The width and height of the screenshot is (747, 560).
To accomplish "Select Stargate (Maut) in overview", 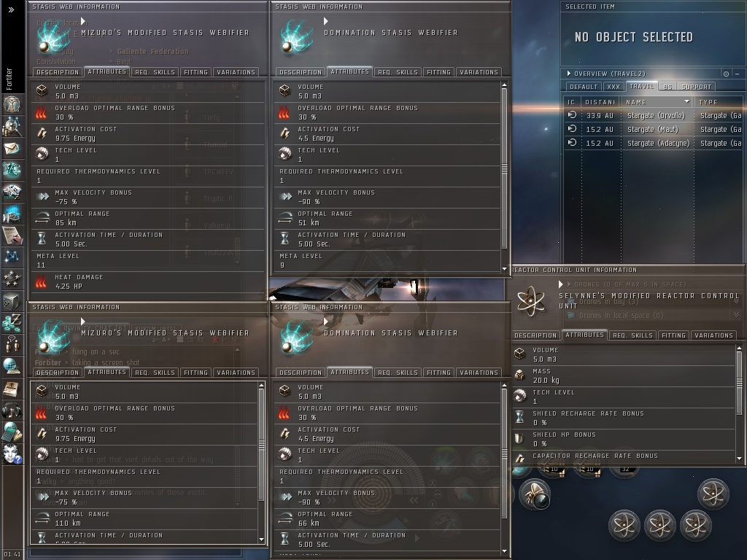I will click(653, 129).
